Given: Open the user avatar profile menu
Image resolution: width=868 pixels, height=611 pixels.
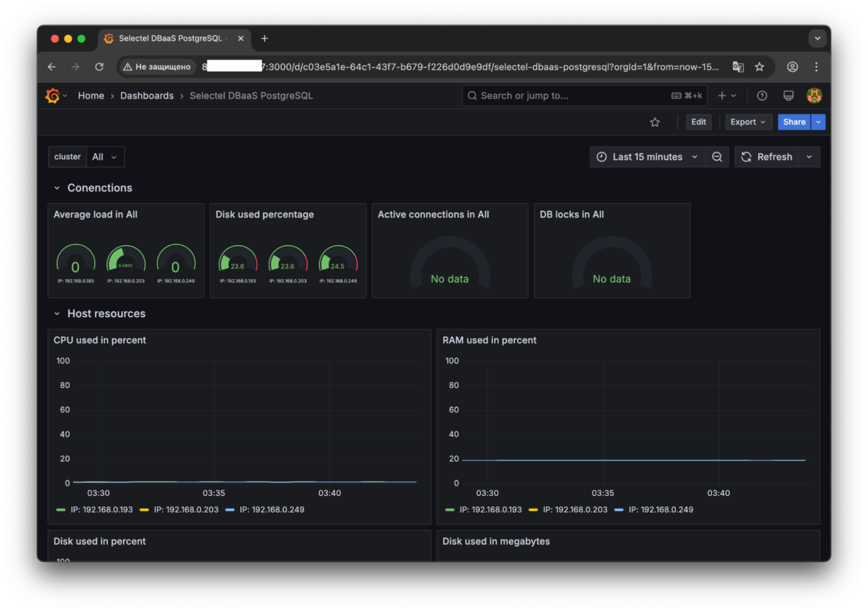Looking at the screenshot, I should [x=814, y=96].
